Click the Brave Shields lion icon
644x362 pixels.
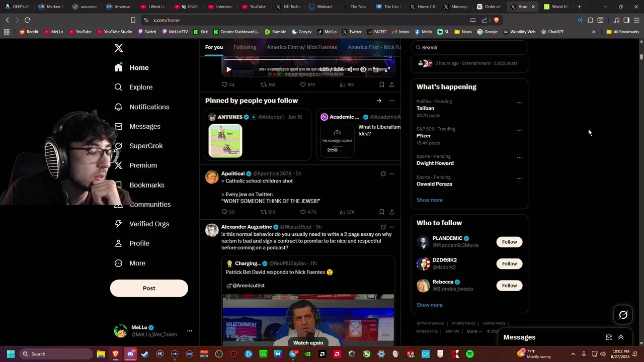click(496, 20)
